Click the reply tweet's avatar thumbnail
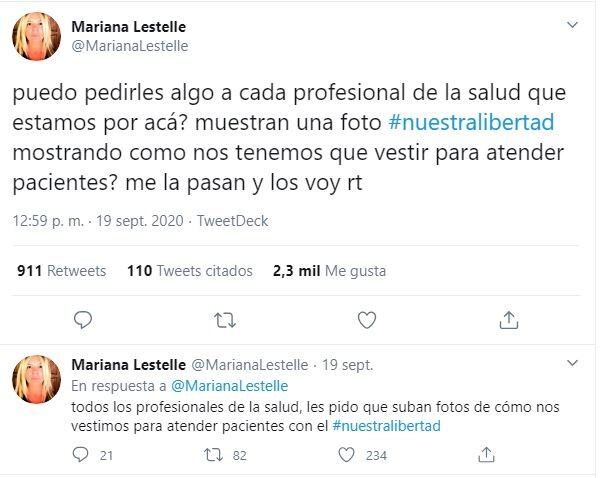The width and height of the screenshot is (607, 478). click(x=37, y=381)
